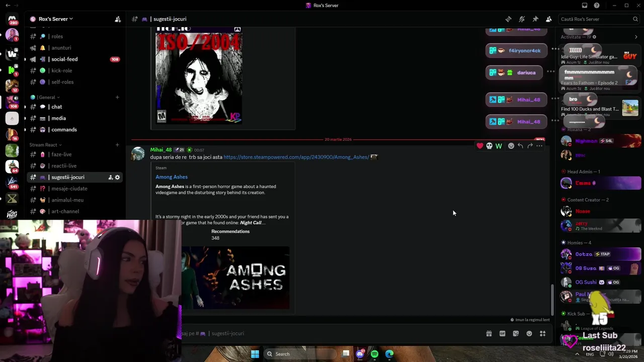Expand the Activitate section chevron
This screenshot has width=644, height=362.
pos(636,37)
